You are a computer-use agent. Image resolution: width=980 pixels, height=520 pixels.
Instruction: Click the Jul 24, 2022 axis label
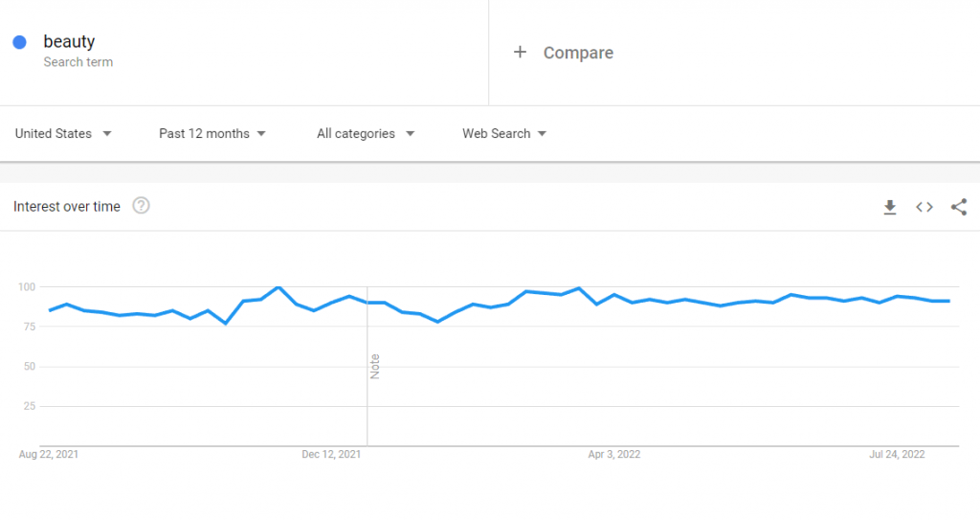point(897,455)
